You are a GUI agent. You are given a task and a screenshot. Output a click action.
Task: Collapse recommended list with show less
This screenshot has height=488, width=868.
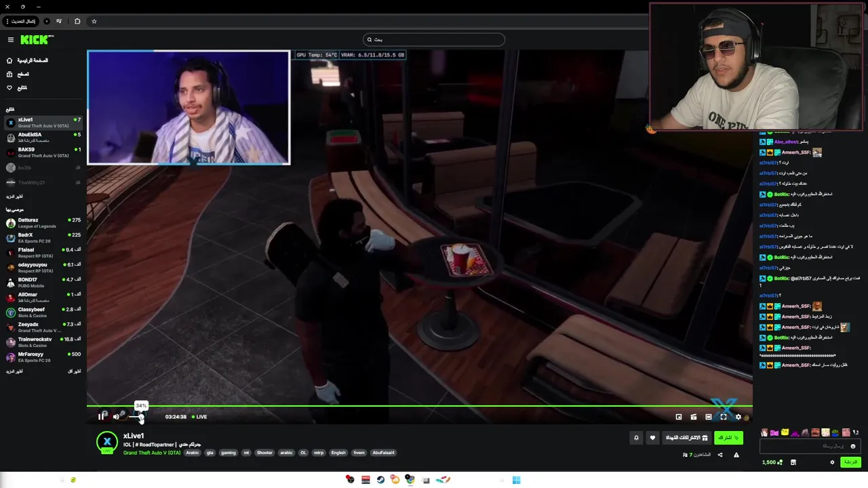point(75,371)
